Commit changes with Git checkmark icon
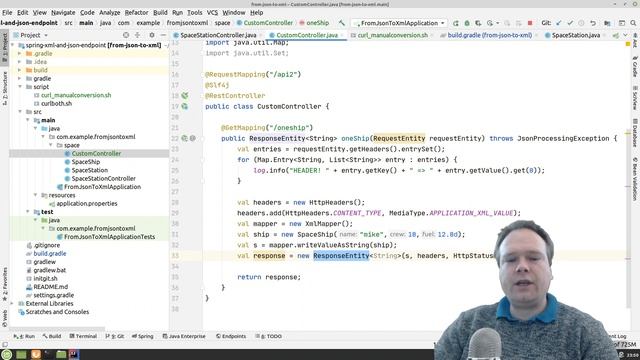The height and width of the screenshot is (360, 640). click(570, 23)
